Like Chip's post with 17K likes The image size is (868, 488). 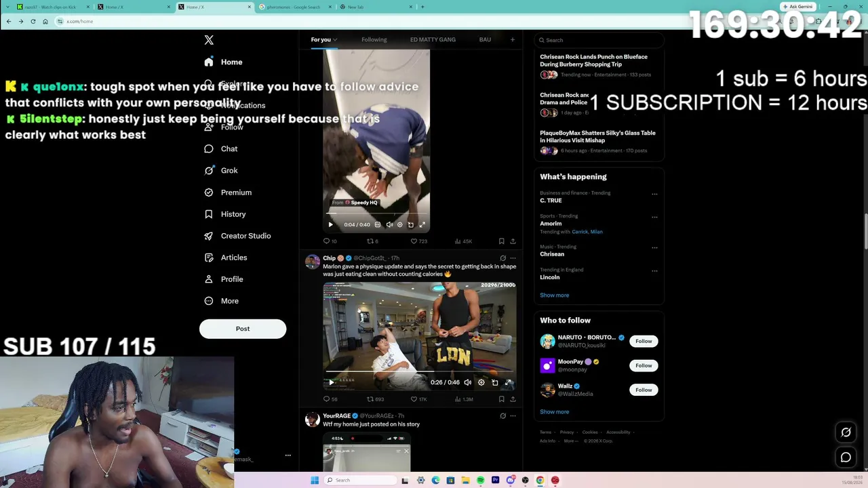(418, 399)
